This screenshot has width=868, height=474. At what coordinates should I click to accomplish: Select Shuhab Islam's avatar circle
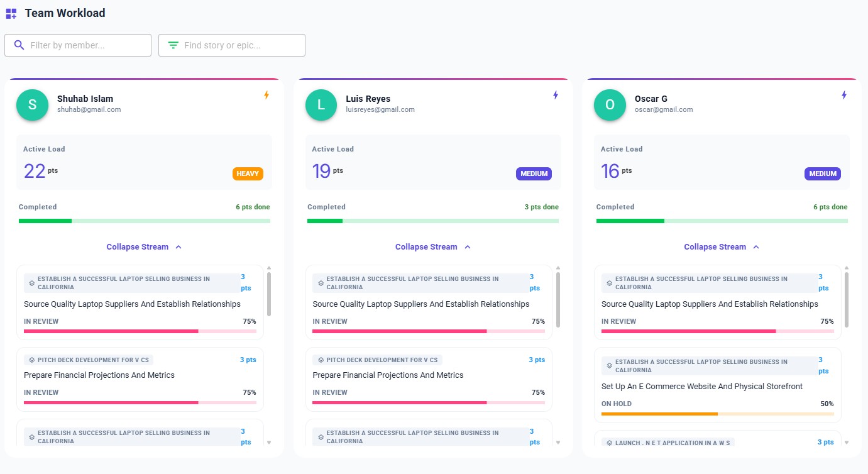tap(32, 105)
